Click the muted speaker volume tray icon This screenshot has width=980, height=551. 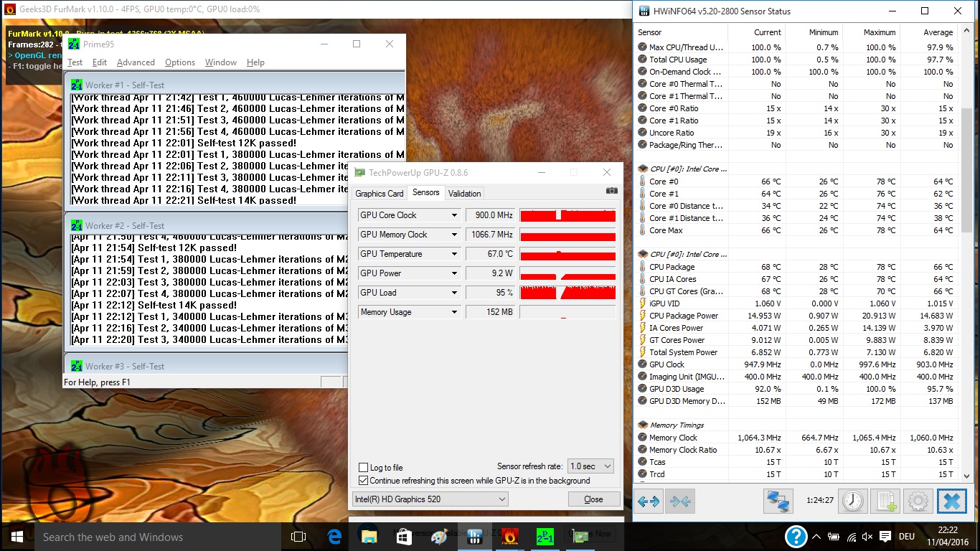point(867,537)
